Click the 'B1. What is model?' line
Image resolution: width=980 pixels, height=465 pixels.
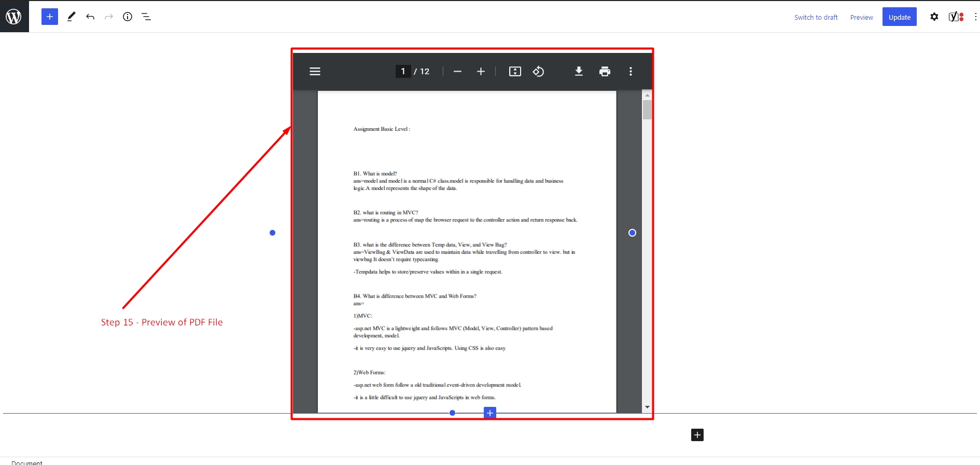coord(375,173)
